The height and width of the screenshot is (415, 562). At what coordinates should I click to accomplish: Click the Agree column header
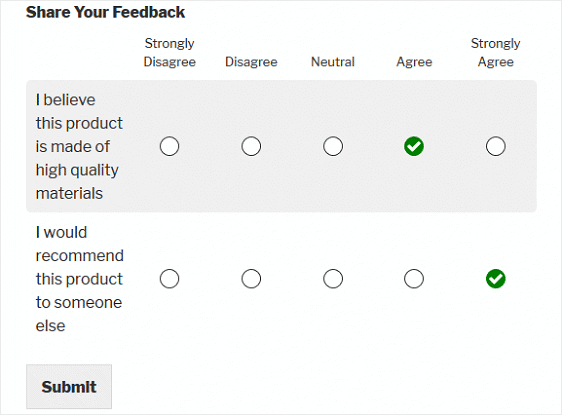[x=414, y=62]
